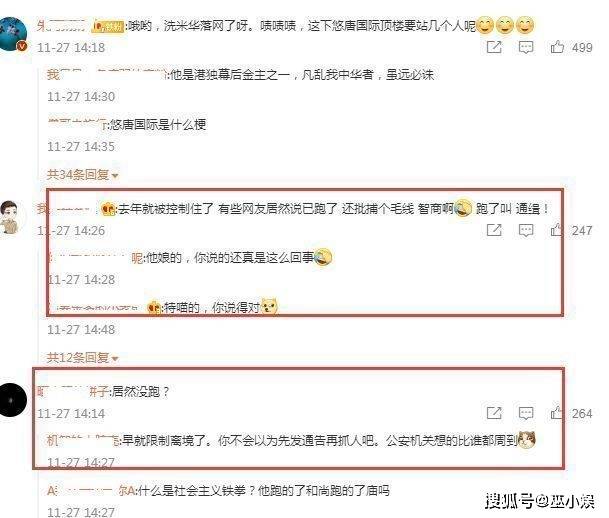609x518 pixels.
Task: Share the 14:26 comment with 247 likes
Action: pyautogui.click(x=494, y=230)
